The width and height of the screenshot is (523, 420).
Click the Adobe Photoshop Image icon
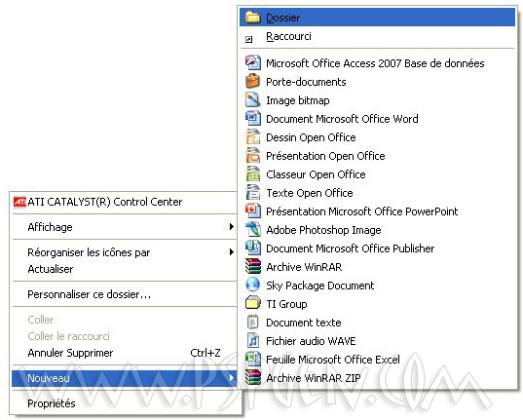tap(253, 229)
